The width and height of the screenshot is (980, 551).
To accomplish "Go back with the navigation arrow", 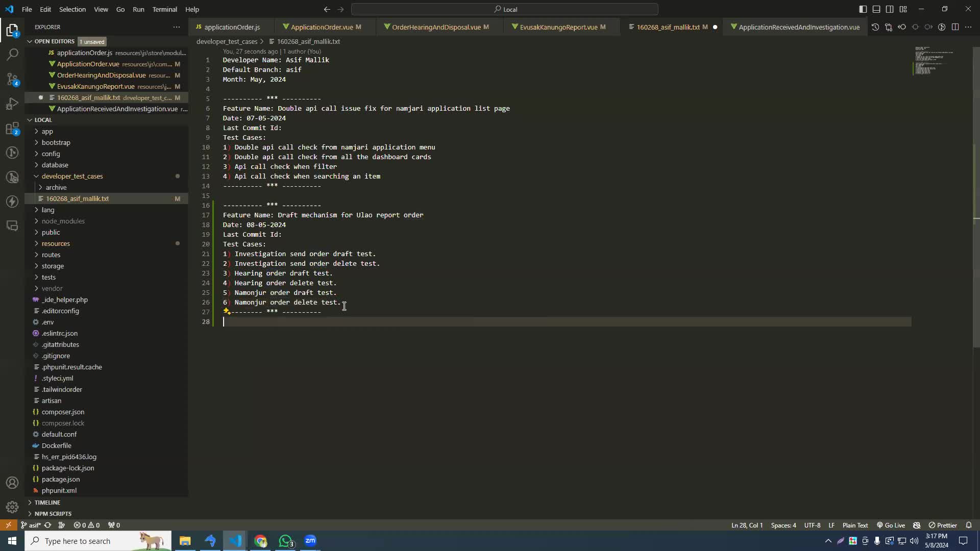I will (327, 9).
